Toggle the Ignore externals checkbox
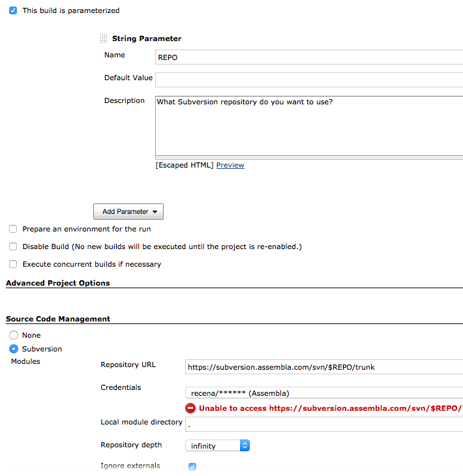The image size is (463, 476). pyautogui.click(x=192, y=466)
